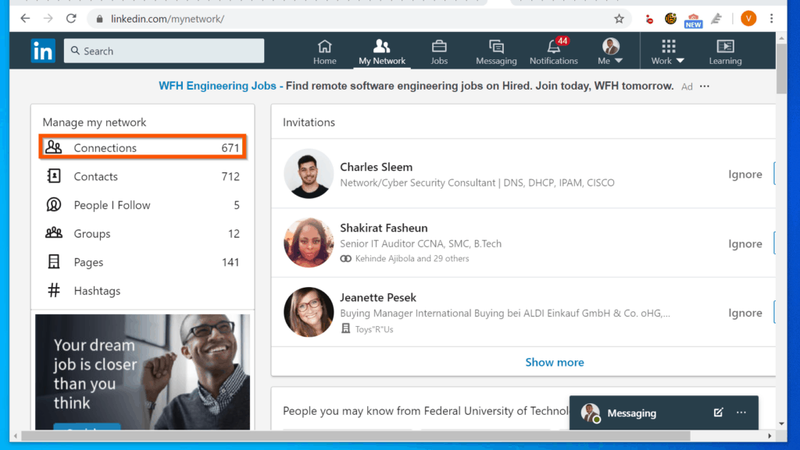Click Kehinde Ajibola and 29 others

click(x=412, y=259)
